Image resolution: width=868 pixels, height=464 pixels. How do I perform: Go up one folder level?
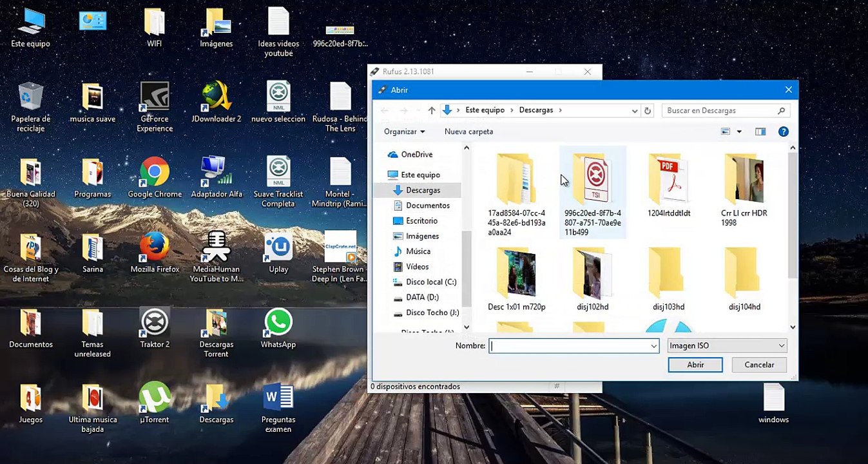pyautogui.click(x=432, y=110)
